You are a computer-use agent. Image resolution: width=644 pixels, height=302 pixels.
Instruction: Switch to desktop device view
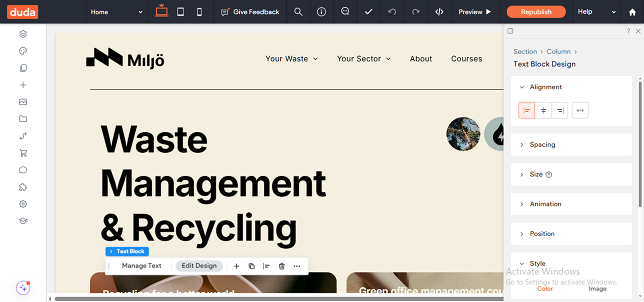pyautogui.click(x=162, y=11)
